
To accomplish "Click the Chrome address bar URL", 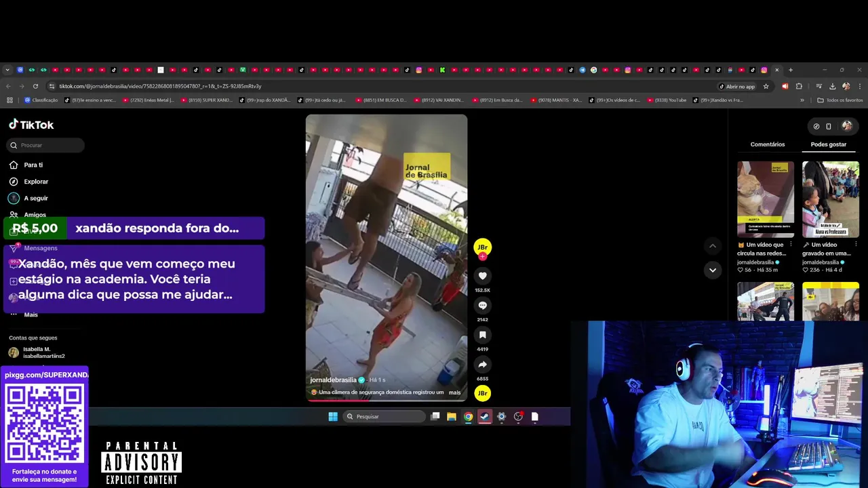I will pos(160,86).
